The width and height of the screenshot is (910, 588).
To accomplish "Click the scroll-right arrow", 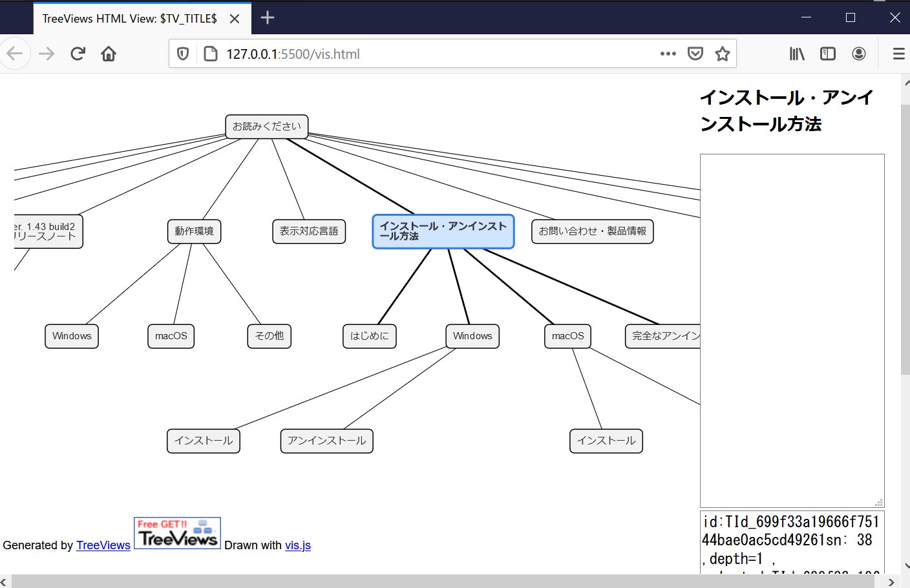I will point(891,582).
